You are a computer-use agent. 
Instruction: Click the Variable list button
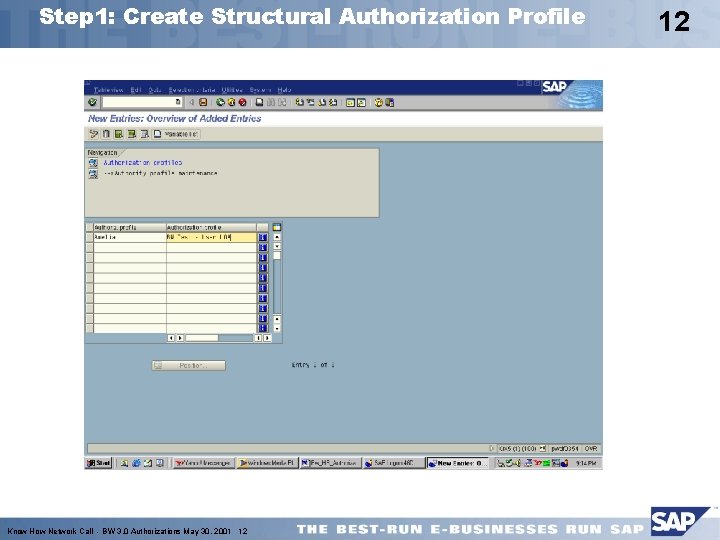pyautogui.click(x=176, y=134)
